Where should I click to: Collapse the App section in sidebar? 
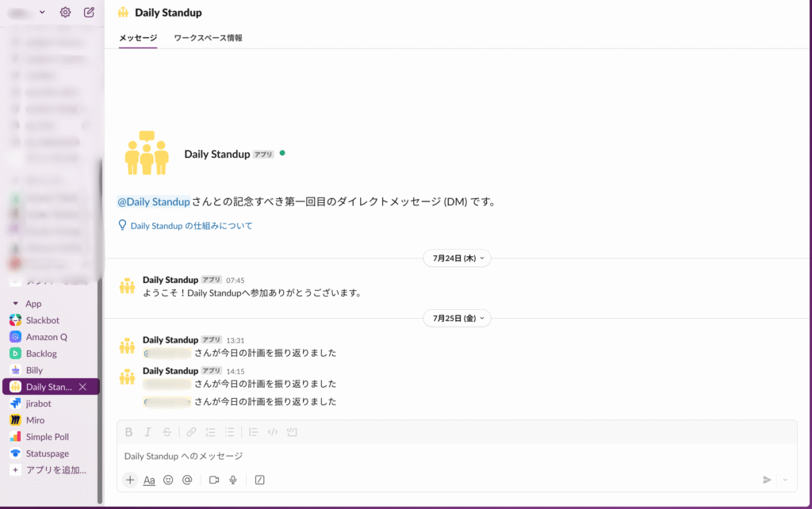click(x=16, y=304)
